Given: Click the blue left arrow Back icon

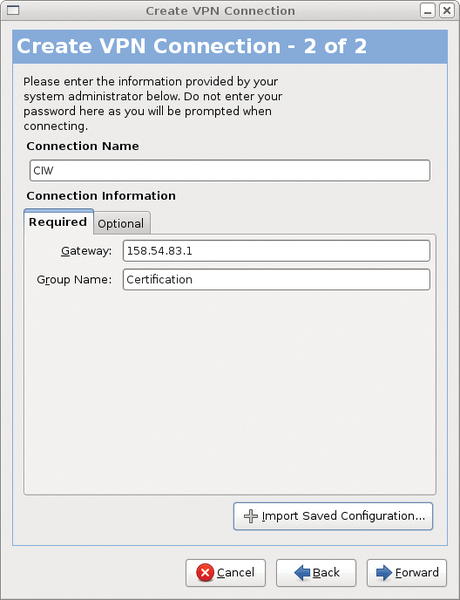Looking at the screenshot, I should [302, 573].
